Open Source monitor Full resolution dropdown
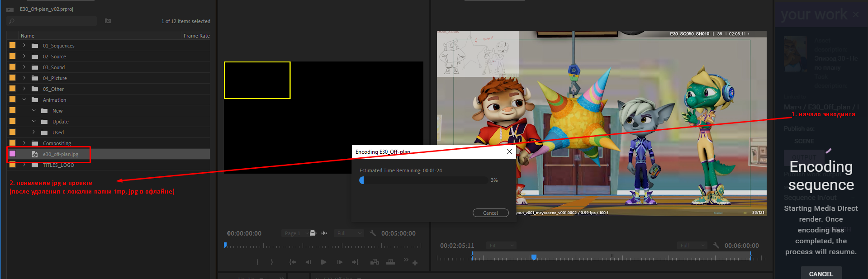 (349, 233)
